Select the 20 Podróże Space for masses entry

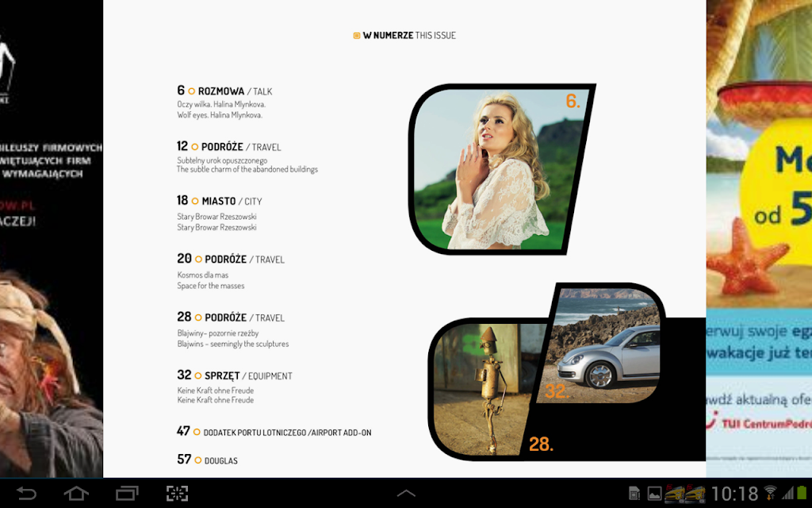pos(231,271)
